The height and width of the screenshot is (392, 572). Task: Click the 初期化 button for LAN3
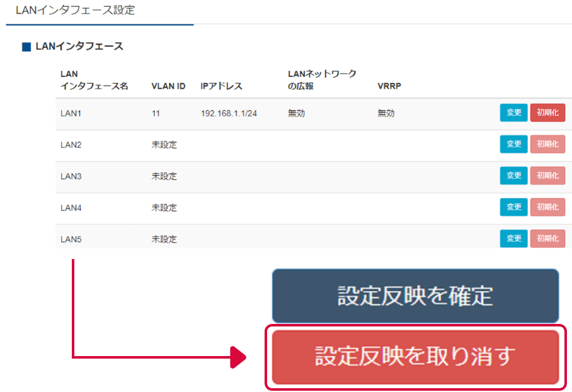point(547,175)
